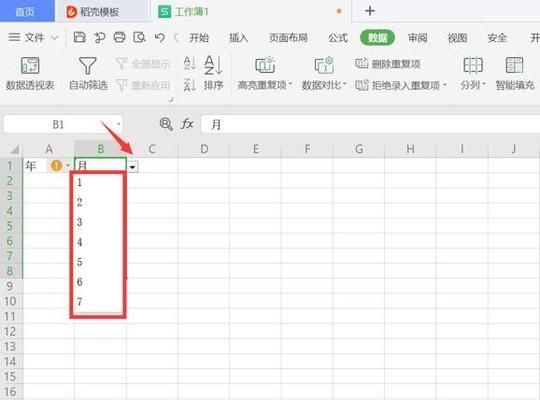Click the 删除重复项 button
540x400 pixels.
point(388,64)
